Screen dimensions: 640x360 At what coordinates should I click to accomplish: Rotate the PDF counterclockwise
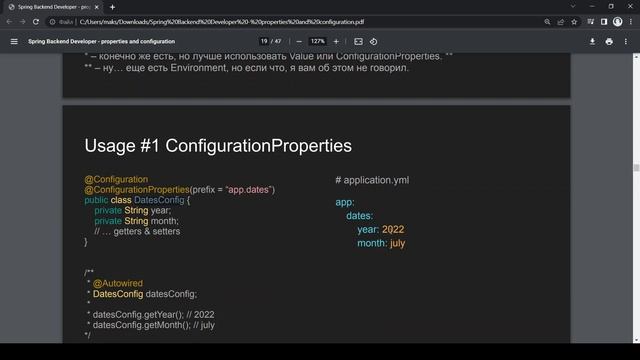[x=373, y=42]
